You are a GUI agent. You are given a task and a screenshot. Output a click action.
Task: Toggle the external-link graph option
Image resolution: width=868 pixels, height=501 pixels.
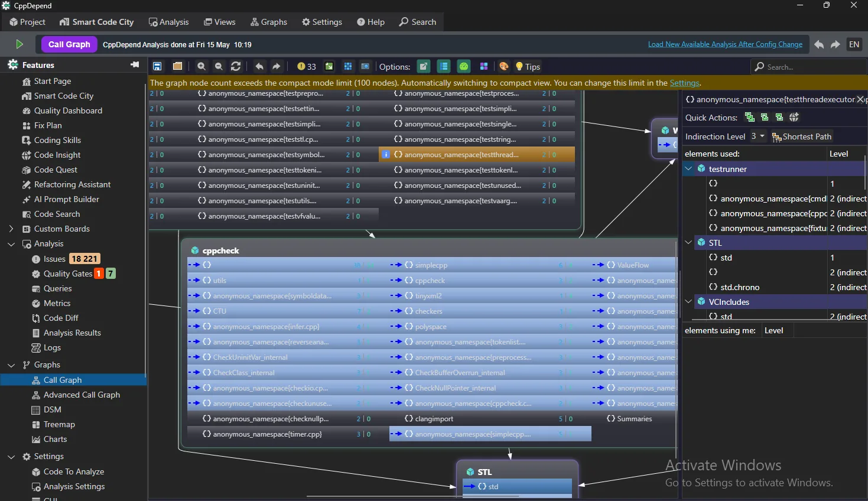click(424, 66)
